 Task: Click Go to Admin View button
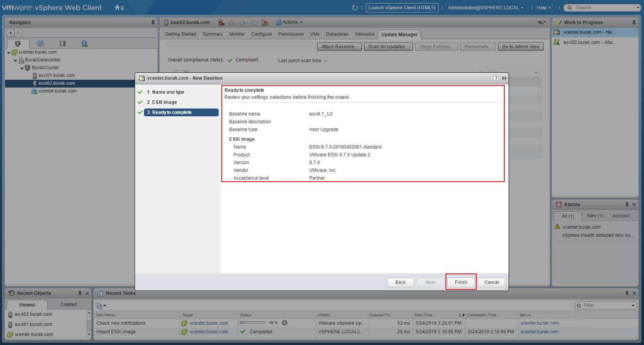point(521,47)
